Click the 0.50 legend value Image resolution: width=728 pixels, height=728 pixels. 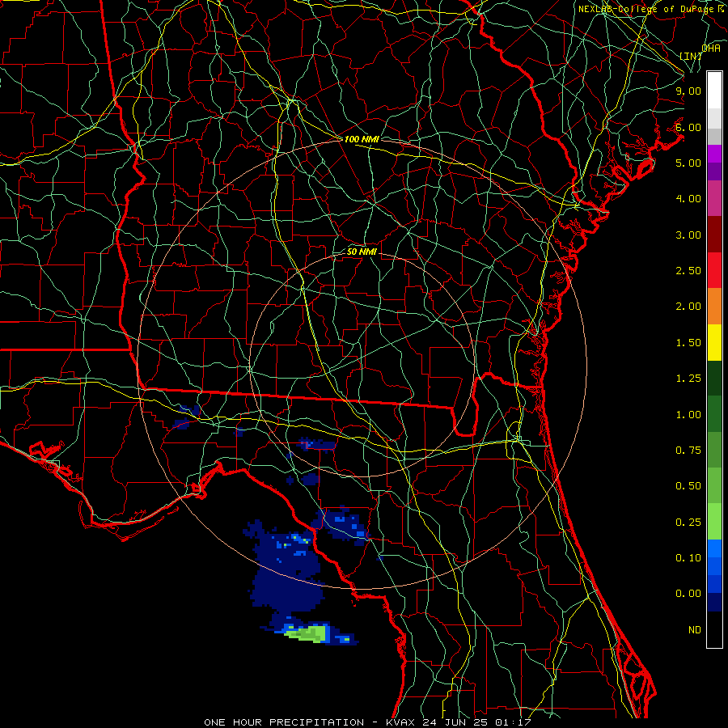(688, 486)
